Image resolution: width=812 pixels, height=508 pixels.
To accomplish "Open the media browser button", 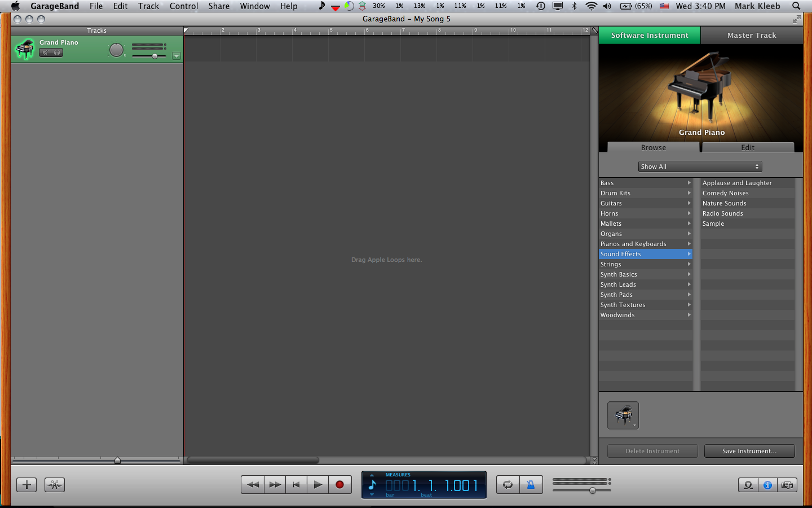I will pyautogui.click(x=787, y=485).
